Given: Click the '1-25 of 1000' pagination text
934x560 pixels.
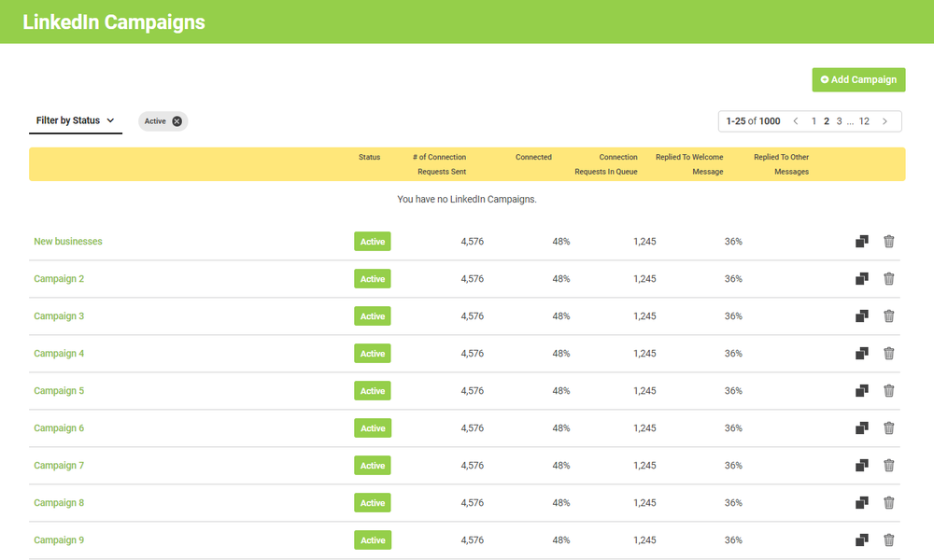Looking at the screenshot, I should tap(753, 120).
